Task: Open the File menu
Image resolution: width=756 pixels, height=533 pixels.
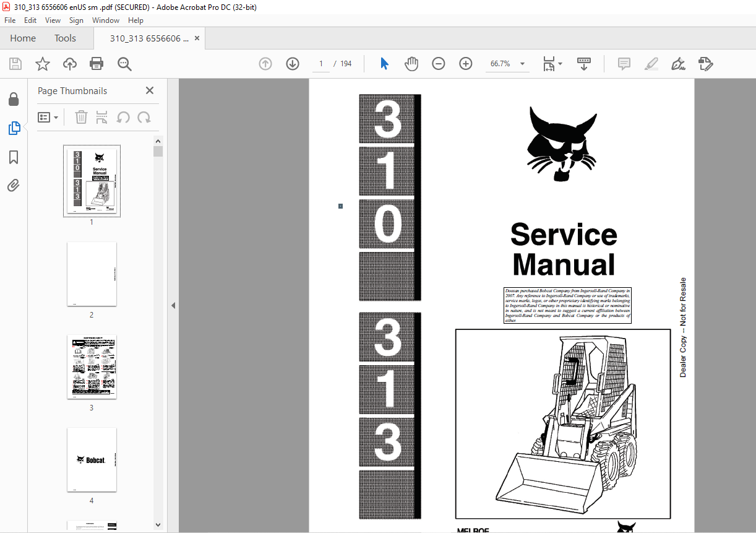Action: pyautogui.click(x=10, y=20)
